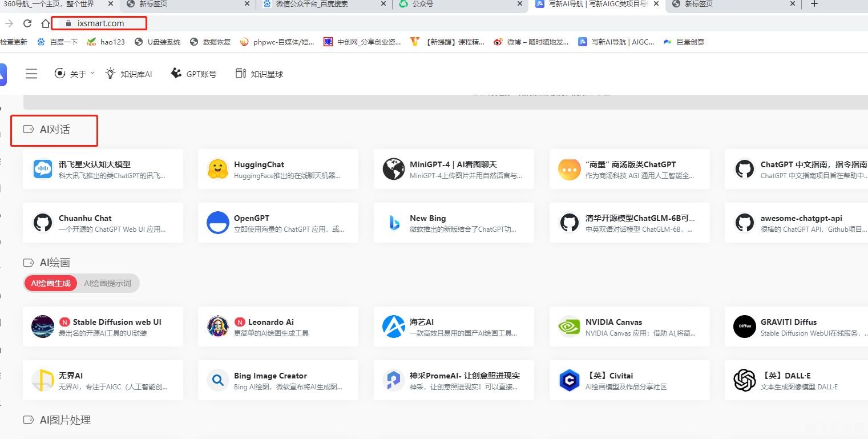The height and width of the screenshot is (439, 868).
Task: Toggle the AI绘画提示词 filter tag
Action: tap(106, 283)
